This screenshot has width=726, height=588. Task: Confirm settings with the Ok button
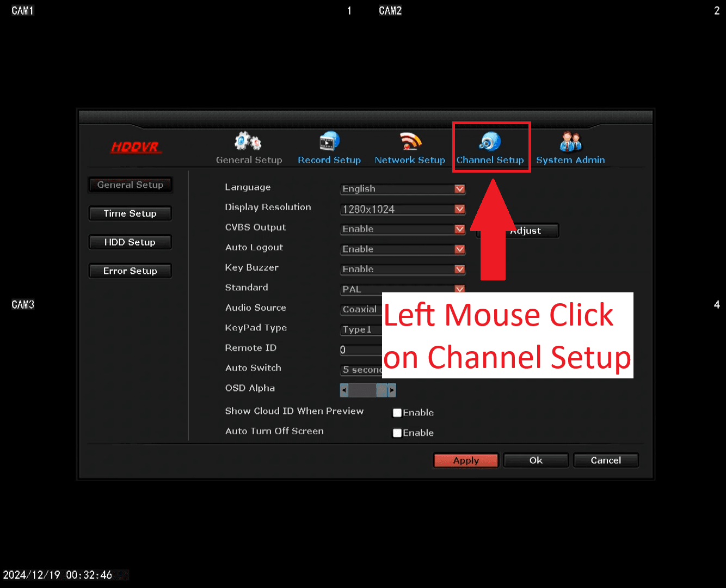tap(536, 461)
